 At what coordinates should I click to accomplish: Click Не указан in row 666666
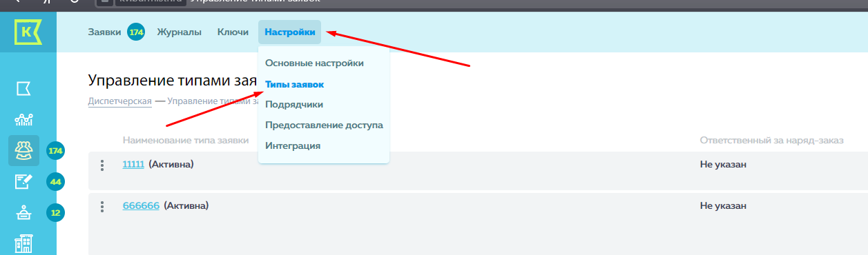(x=724, y=205)
